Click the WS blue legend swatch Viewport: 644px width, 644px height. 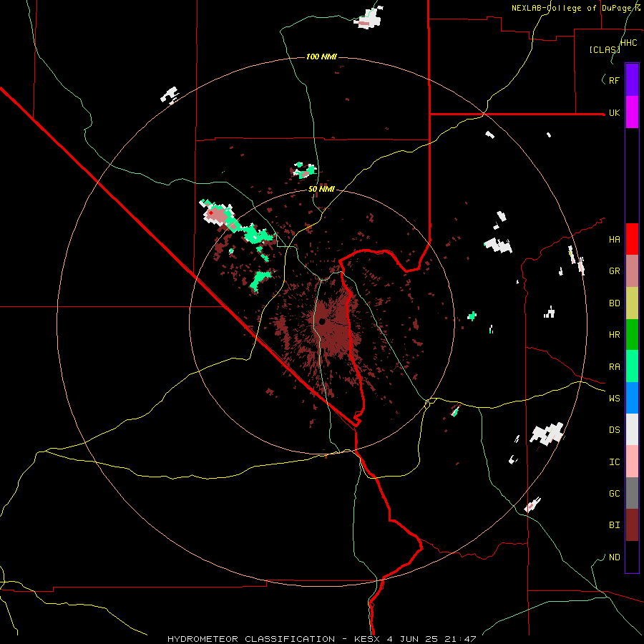point(632,398)
